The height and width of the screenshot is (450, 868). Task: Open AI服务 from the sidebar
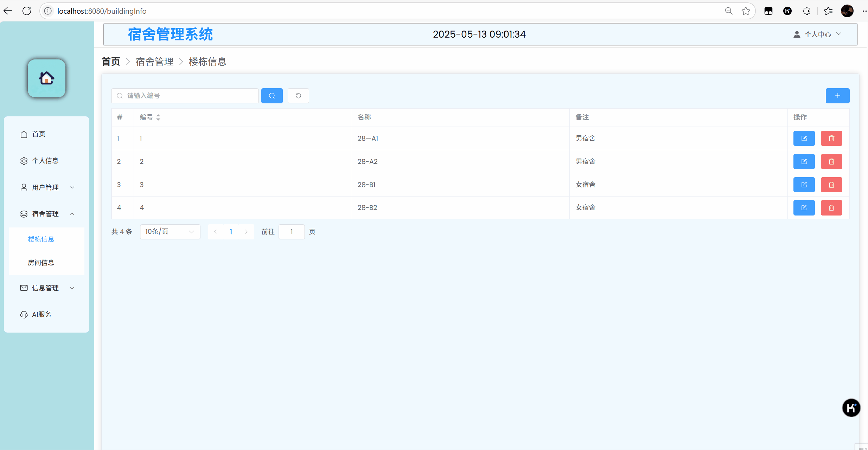click(42, 314)
